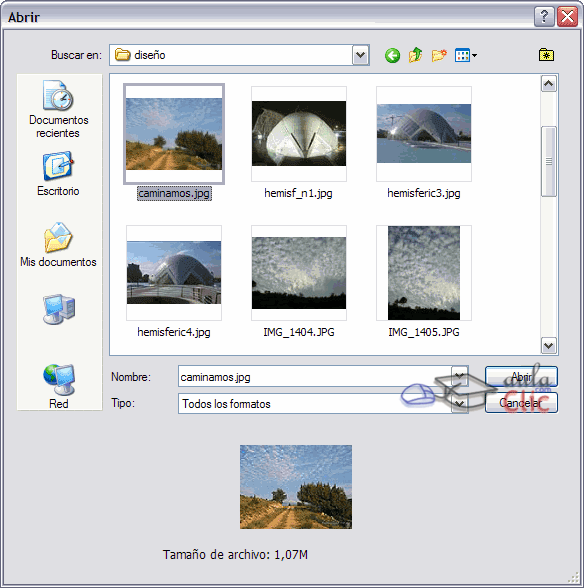
Task: Click the large preview image of caminamos
Action: (x=296, y=487)
